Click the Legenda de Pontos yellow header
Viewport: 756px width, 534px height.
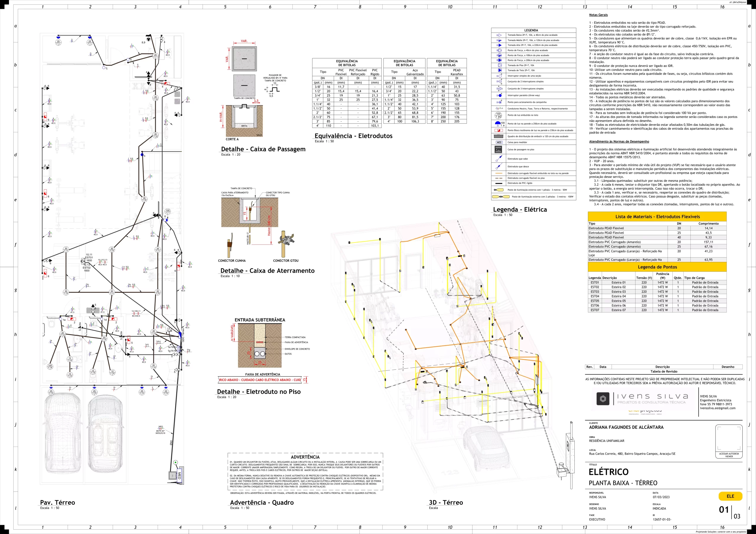657,267
